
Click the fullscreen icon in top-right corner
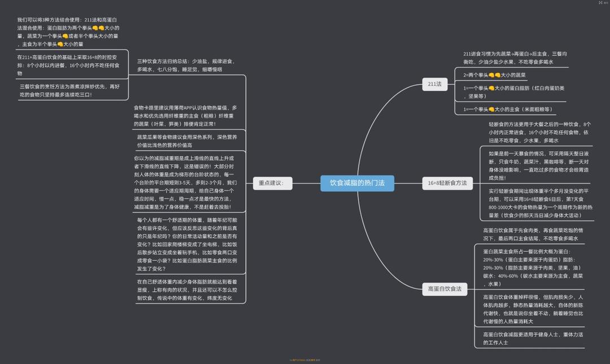(600, 3)
